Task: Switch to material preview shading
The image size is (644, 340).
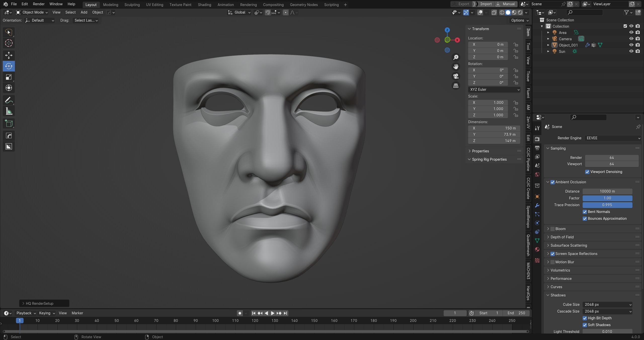Action: point(514,12)
